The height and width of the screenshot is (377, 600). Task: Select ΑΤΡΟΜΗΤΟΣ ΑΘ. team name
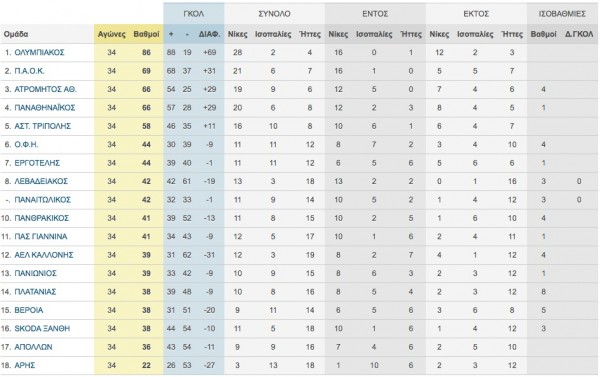(45, 89)
